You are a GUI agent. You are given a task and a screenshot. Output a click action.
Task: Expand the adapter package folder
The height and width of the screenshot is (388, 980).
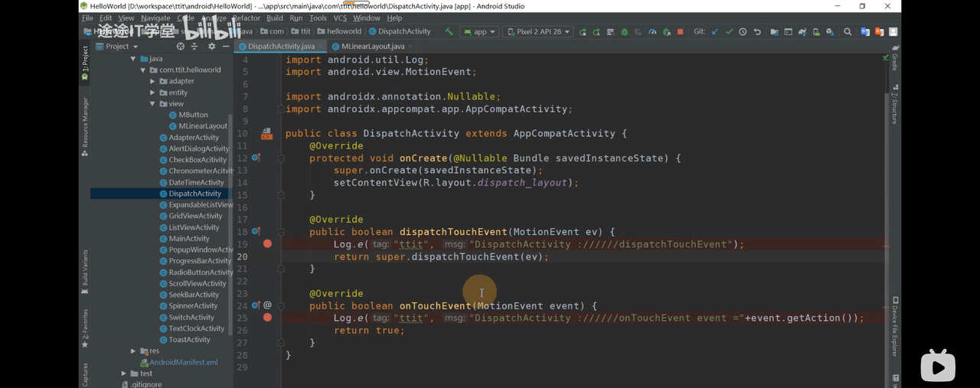click(x=152, y=81)
